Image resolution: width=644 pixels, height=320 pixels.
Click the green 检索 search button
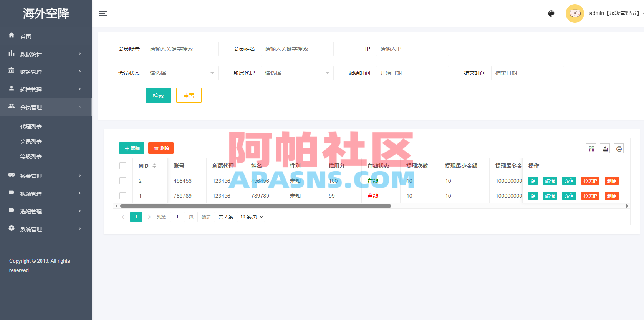tap(158, 95)
